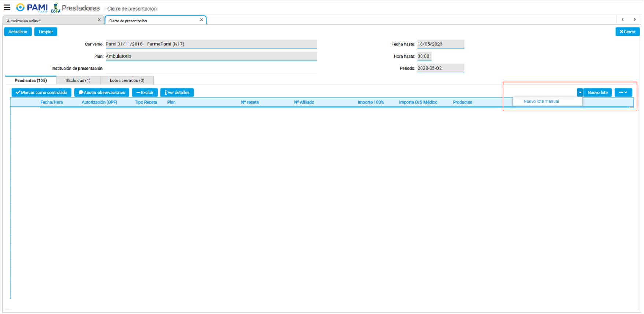Click the Prestadores title text
Screen dimensions: 644x314
click(x=81, y=8)
